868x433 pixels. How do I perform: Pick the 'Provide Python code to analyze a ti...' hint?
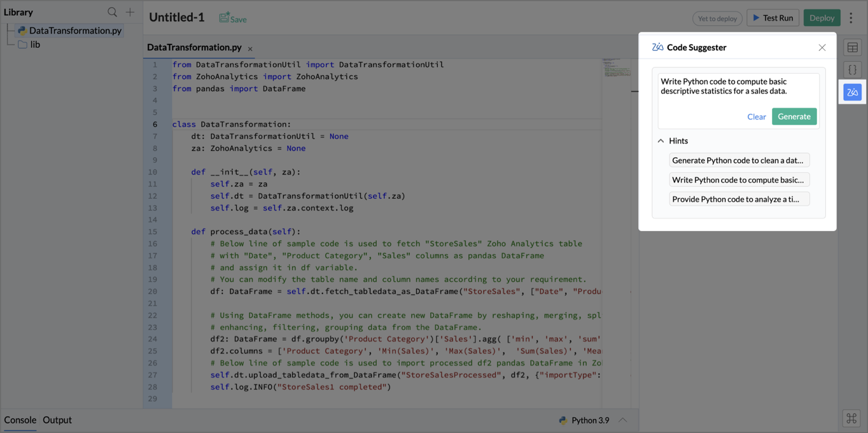coord(739,199)
